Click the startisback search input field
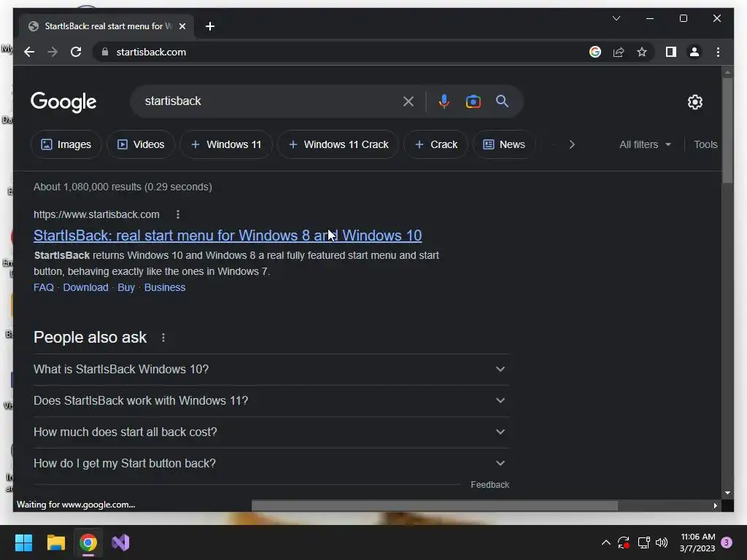The width and height of the screenshot is (747, 560). (x=269, y=101)
